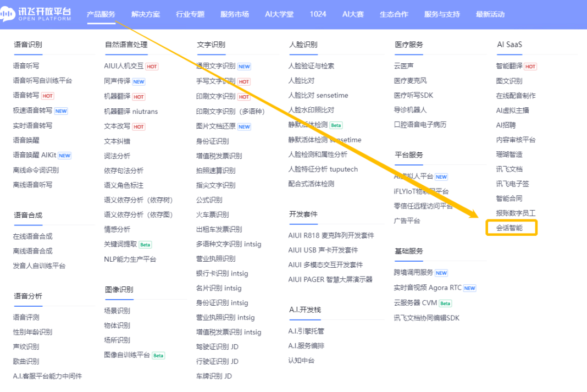Click 智能翻译 in AI SaaS column
Viewport: 587px width, 392px height.
pyautogui.click(x=509, y=66)
